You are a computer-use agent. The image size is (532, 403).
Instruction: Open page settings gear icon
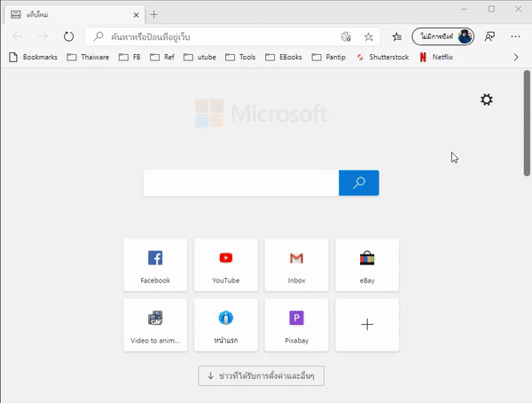[x=487, y=99]
